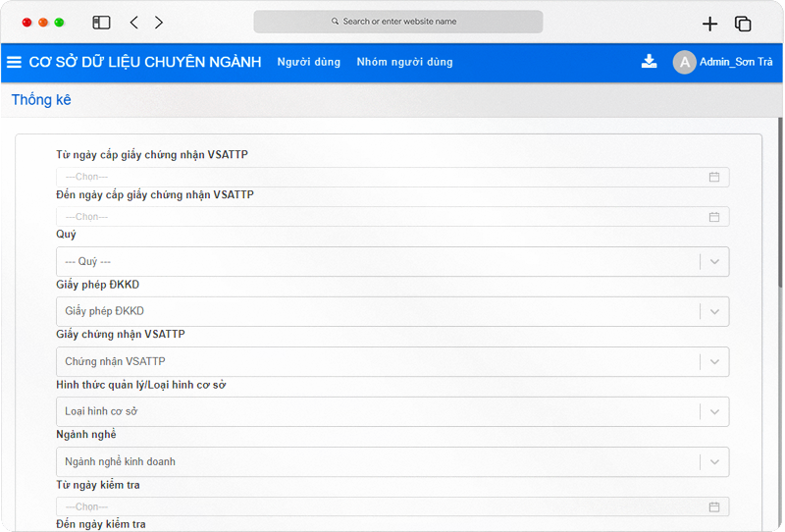Focus the Từ ngày cấp giấy chứng nhận date field

tap(392, 177)
